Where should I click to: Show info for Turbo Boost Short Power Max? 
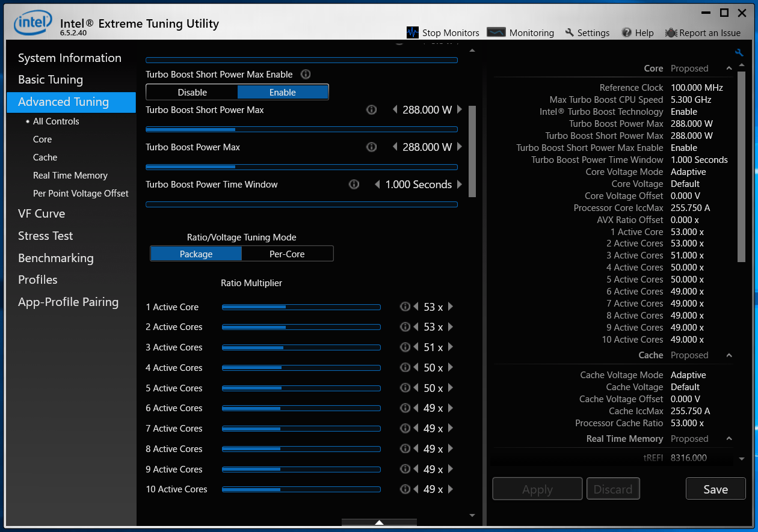[371, 110]
